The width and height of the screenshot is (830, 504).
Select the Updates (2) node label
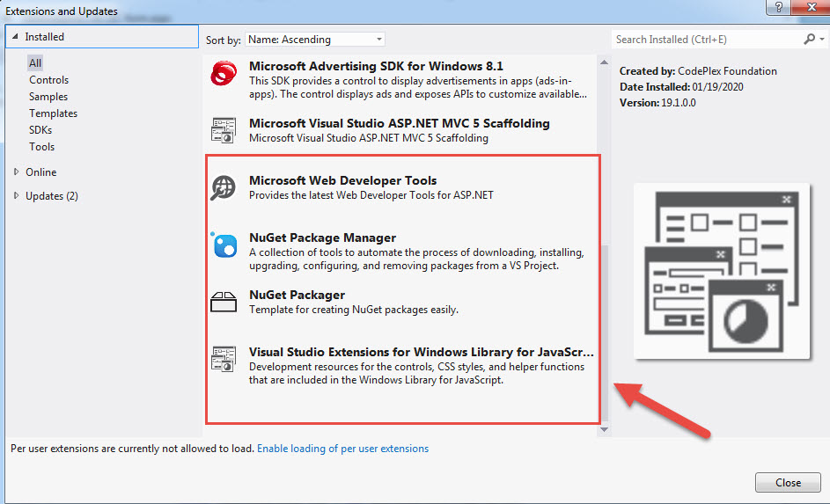point(52,195)
